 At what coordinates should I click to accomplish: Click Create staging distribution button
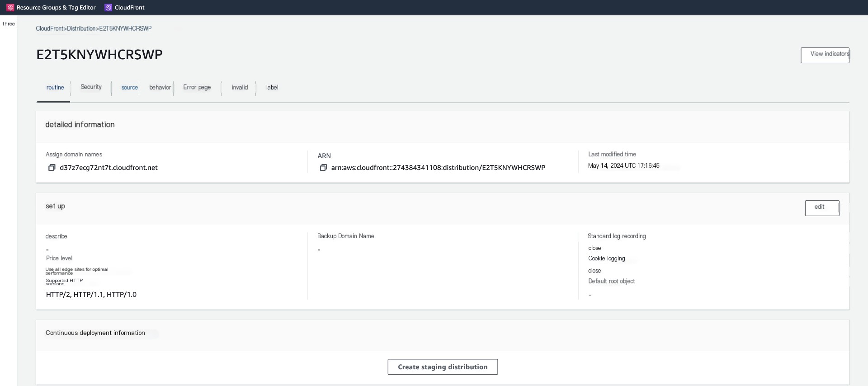pos(443,367)
